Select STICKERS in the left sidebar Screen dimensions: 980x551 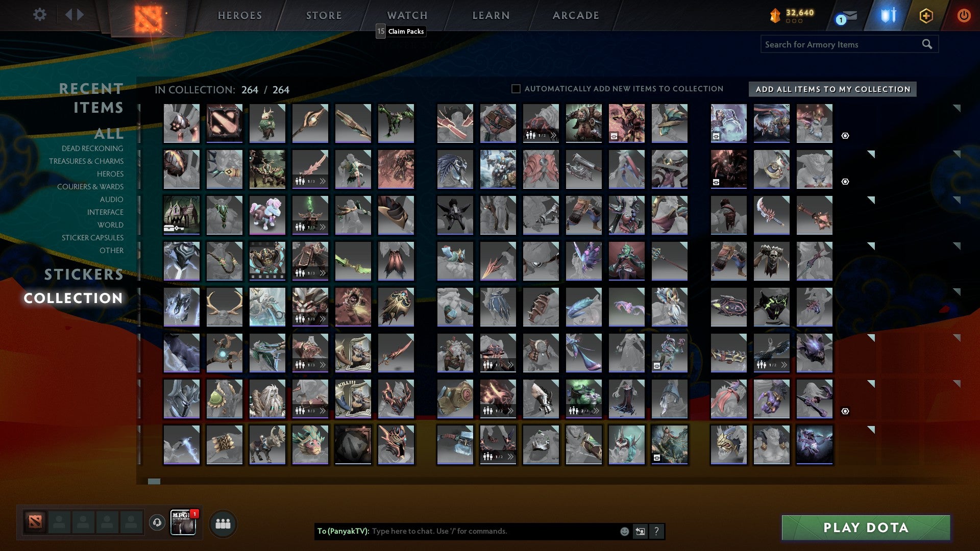click(83, 274)
